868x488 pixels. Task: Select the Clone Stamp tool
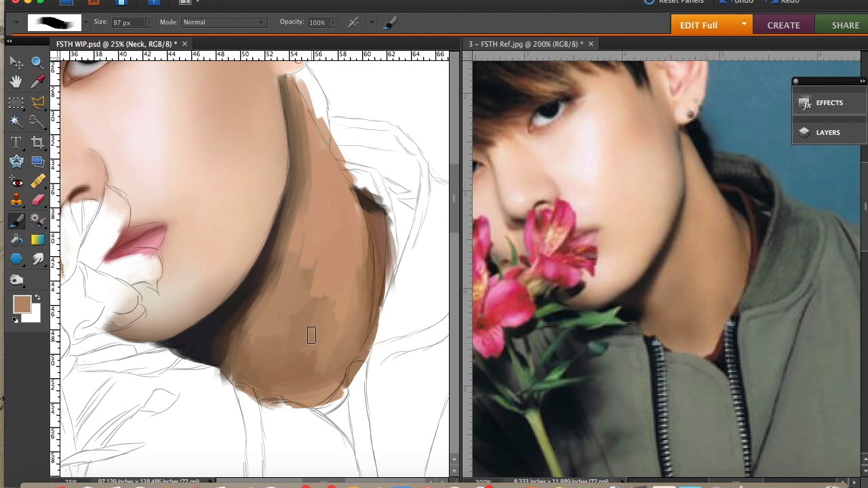(16, 201)
